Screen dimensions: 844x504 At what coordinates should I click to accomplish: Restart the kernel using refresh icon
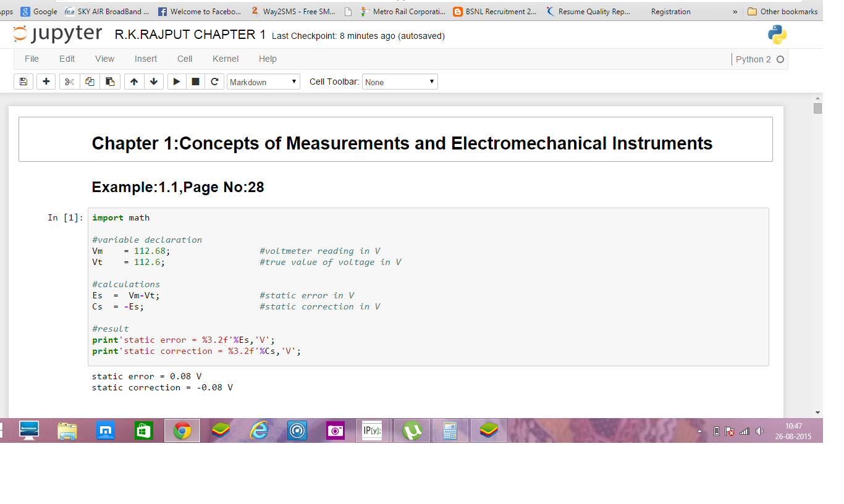pos(214,82)
